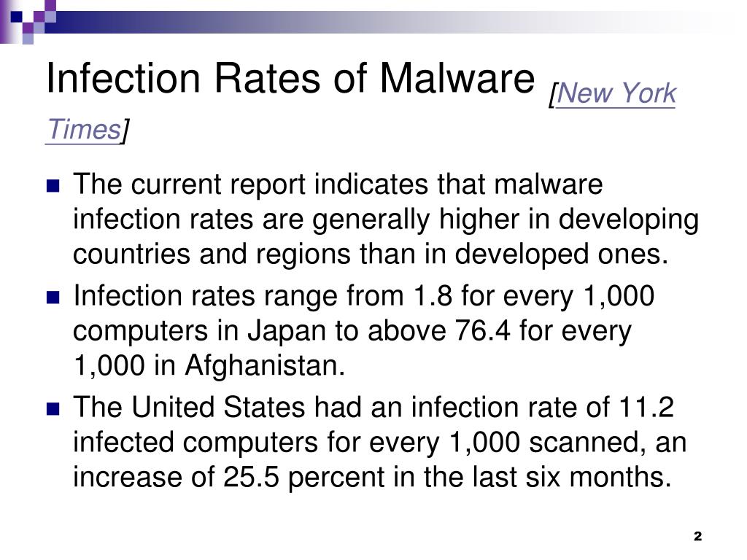Image resolution: width=747 pixels, height=560 pixels.
Task: Click the opening bracket before New York
Action: pyautogui.click(x=551, y=95)
